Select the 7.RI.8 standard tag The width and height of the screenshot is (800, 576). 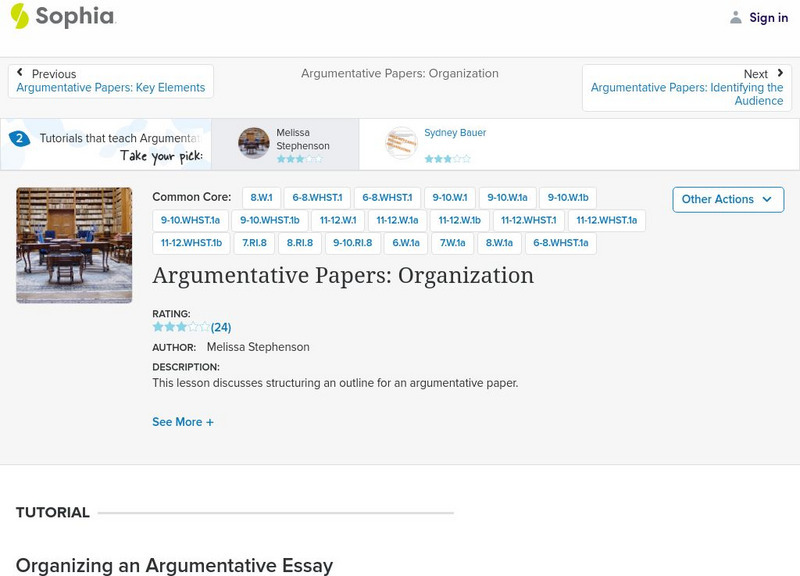click(254, 243)
